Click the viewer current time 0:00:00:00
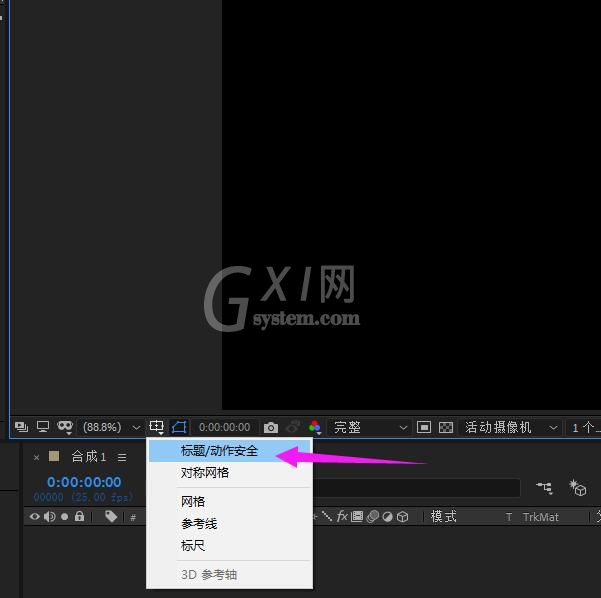 pyautogui.click(x=225, y=427)
